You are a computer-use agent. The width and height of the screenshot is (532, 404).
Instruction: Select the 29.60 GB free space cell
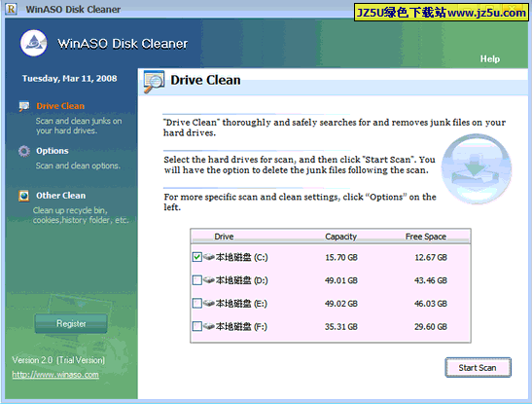pos(431,326)
